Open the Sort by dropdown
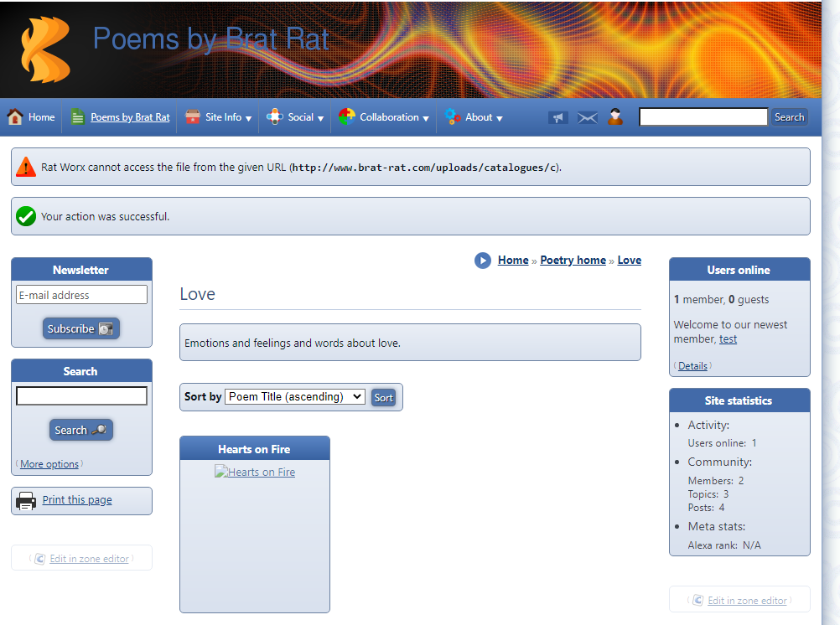The height and width of the screenshot is (625, 840). (x=295, y=397)
